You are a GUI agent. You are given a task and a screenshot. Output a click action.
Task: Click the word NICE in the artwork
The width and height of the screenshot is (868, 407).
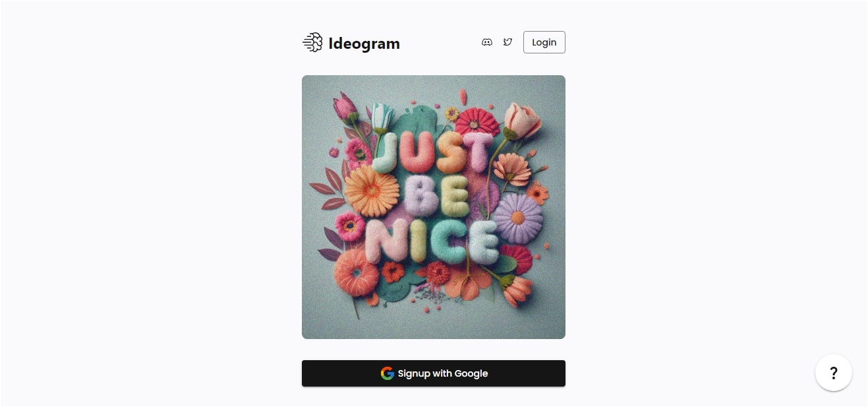tap(432, 241)
